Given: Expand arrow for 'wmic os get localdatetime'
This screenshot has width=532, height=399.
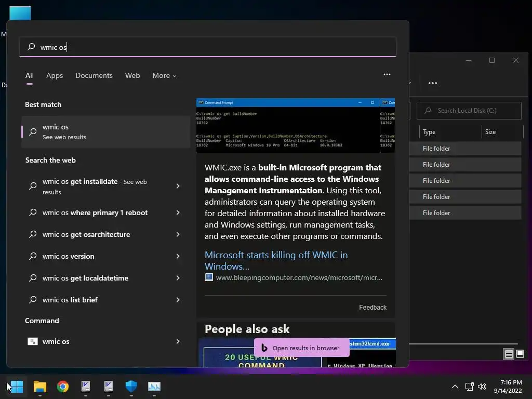Looking at the screenshot, I should [x=178, y=278].
